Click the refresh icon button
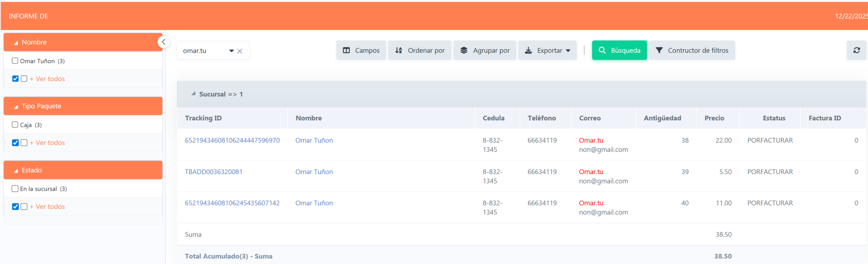Image resolution: width=868 pixels, height=264 pixels. coord(856,50)
